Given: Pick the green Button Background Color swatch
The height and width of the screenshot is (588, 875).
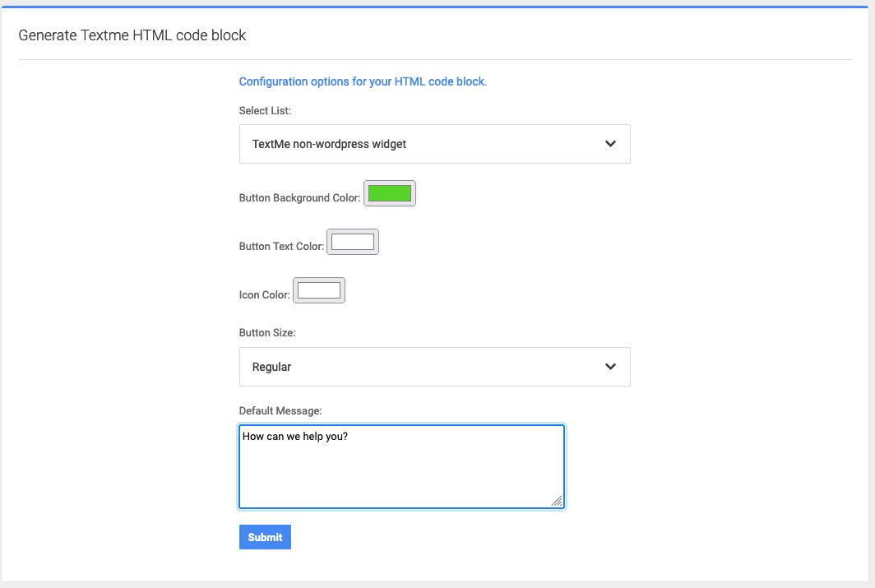Looking at the screenshot, I should click(x=390, y=193).
